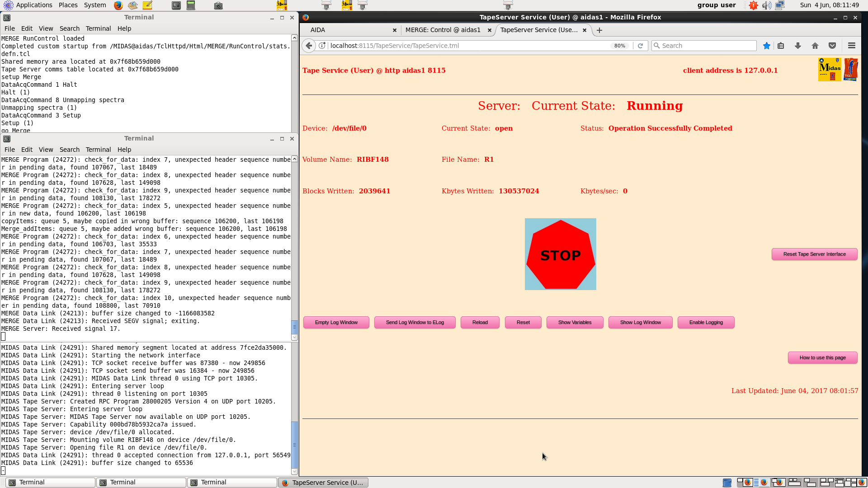
Task: Click the Firefox home icon
Action: tap(815, 46)
